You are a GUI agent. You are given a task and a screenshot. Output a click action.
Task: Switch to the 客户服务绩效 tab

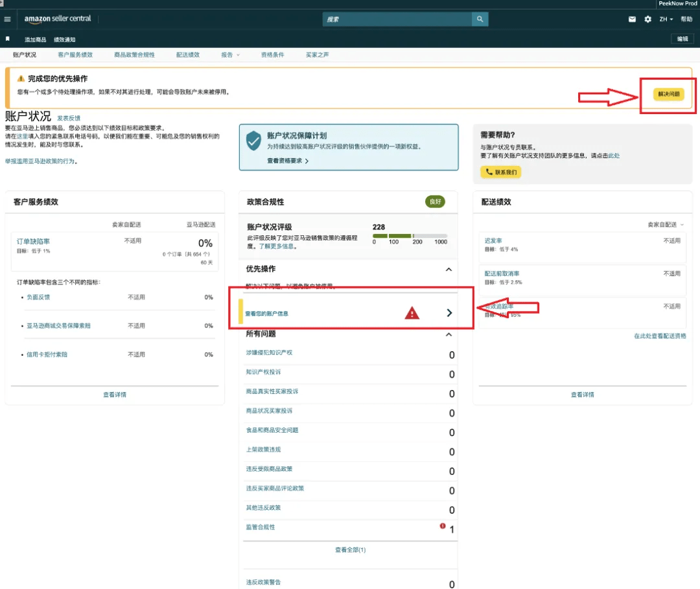tap(75, 55)
